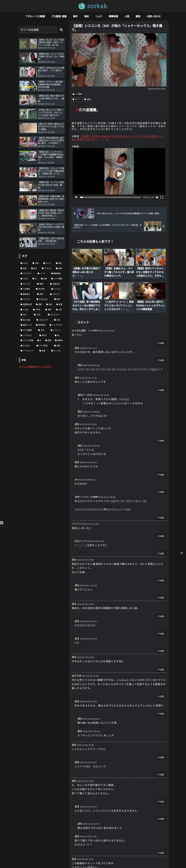Image resolution: width=186 pixels, height=868 pixels.
Task: Open the 事故 menu item
Action: [x=86, y=16]
